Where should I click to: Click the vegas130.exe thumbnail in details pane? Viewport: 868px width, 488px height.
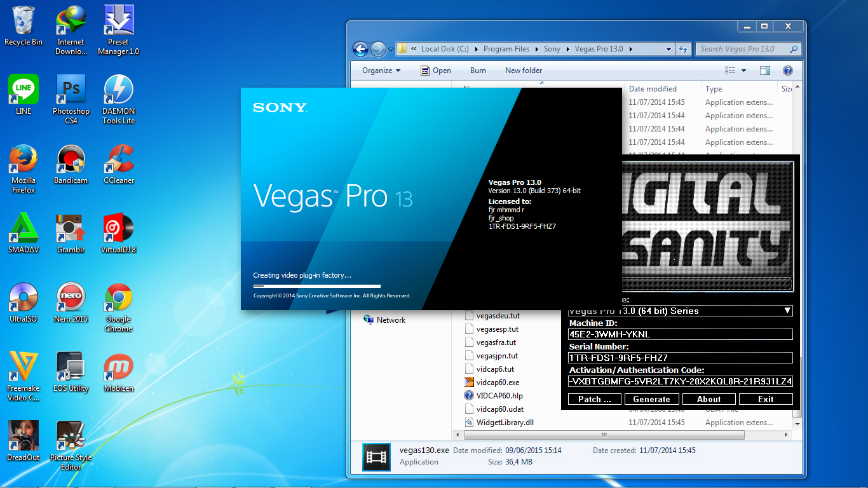(x=376, y=456)
